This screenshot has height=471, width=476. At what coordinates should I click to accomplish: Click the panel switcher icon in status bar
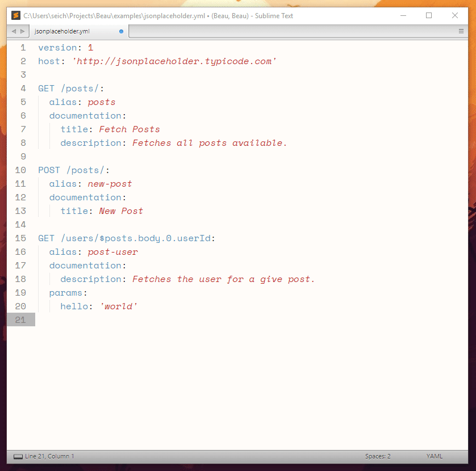click(x=18, y=456)
